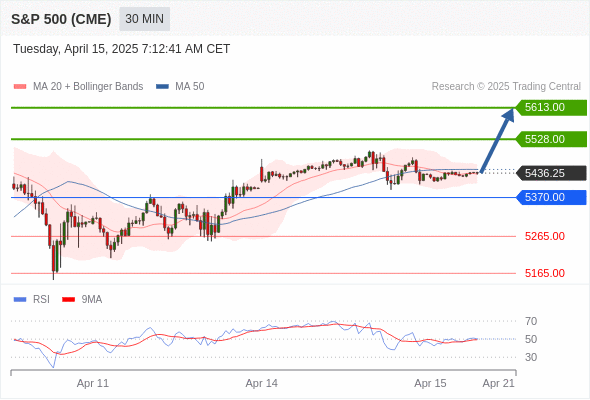This screenshot has width=590, height=400.
Task: Click the blue MA 50 legend swatch
Action: [162, 87]
